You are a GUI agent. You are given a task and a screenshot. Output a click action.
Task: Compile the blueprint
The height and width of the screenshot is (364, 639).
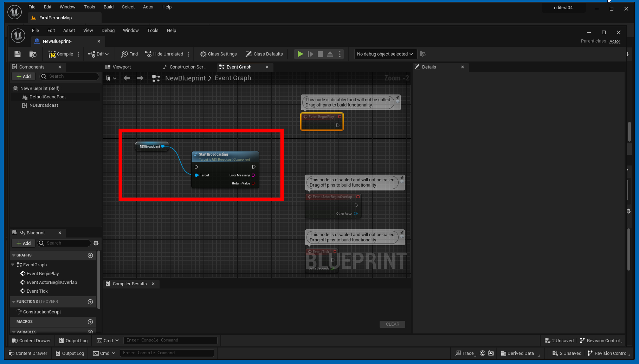[61, 54]
